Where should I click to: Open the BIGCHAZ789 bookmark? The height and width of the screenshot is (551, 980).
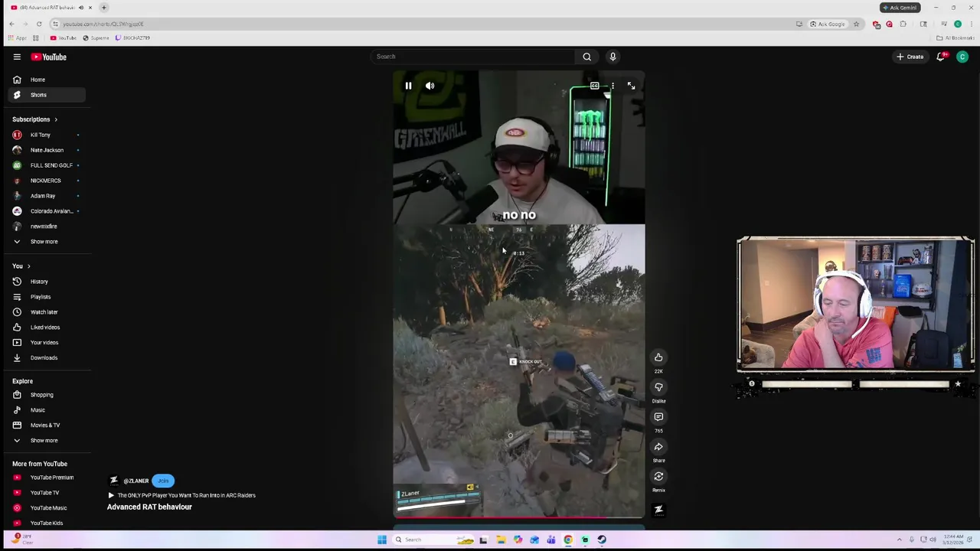coord(132,37)
